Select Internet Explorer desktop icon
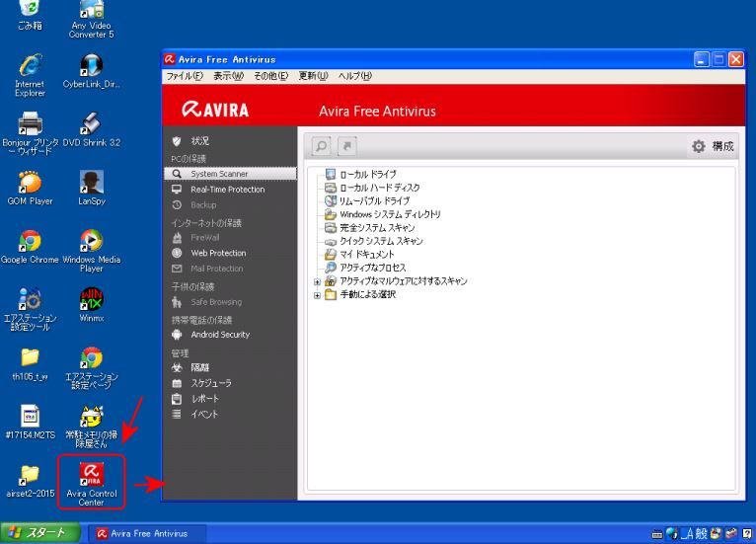The image size is (756, 544). (30, 75)
